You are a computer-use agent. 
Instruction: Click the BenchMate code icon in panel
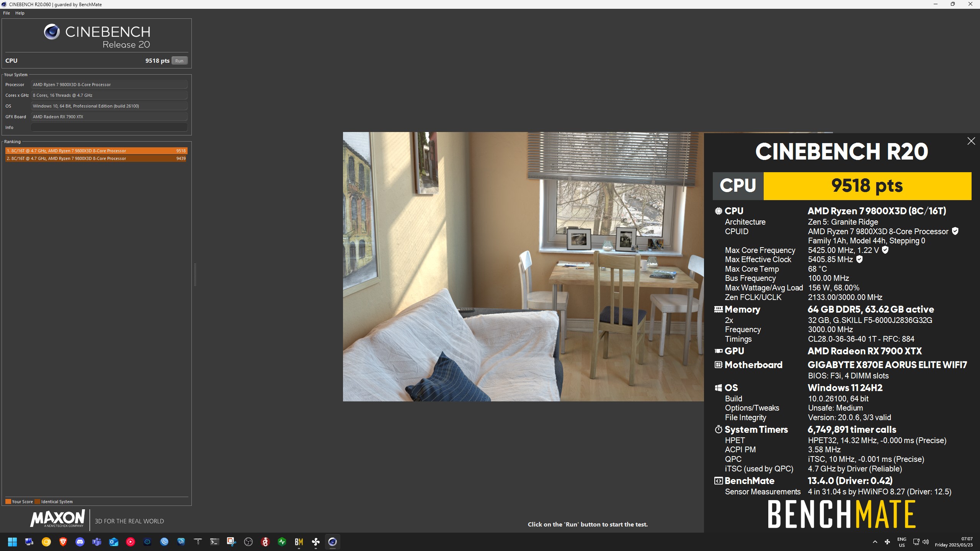tap(719, 481)
